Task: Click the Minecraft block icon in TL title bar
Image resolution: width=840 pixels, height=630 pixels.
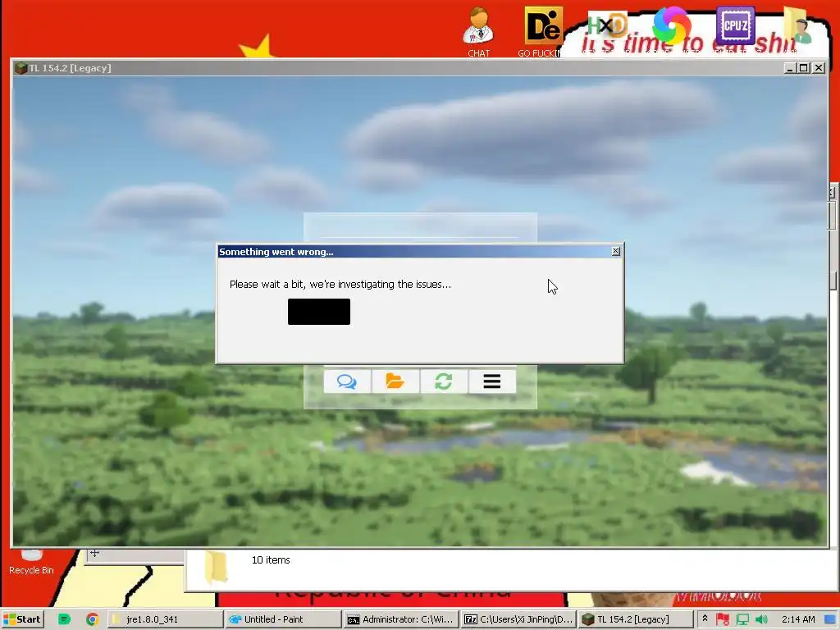Action: coord(21,68)
